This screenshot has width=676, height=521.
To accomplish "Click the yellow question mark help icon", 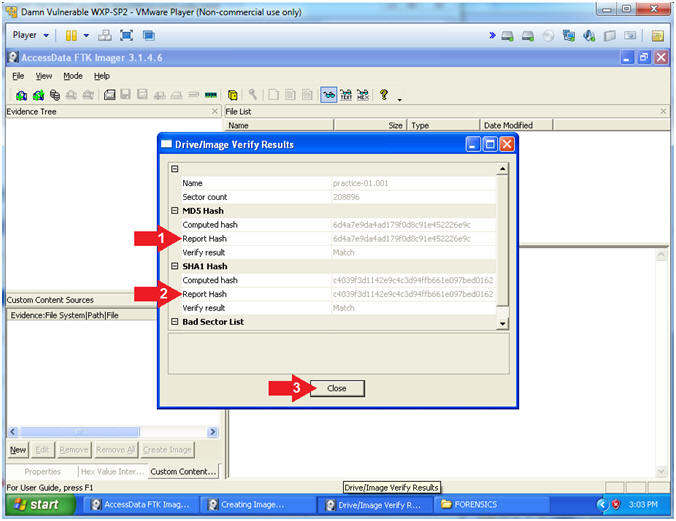I will (x=383, y=95).
